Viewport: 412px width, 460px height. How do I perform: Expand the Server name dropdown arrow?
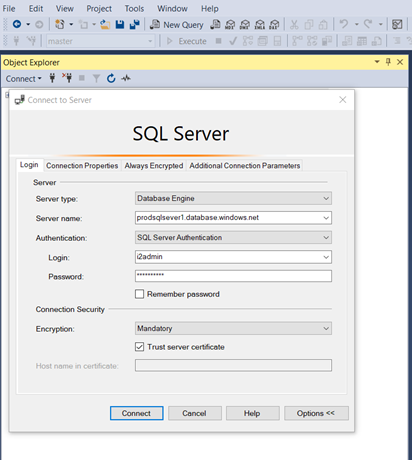tap(326, 218)
